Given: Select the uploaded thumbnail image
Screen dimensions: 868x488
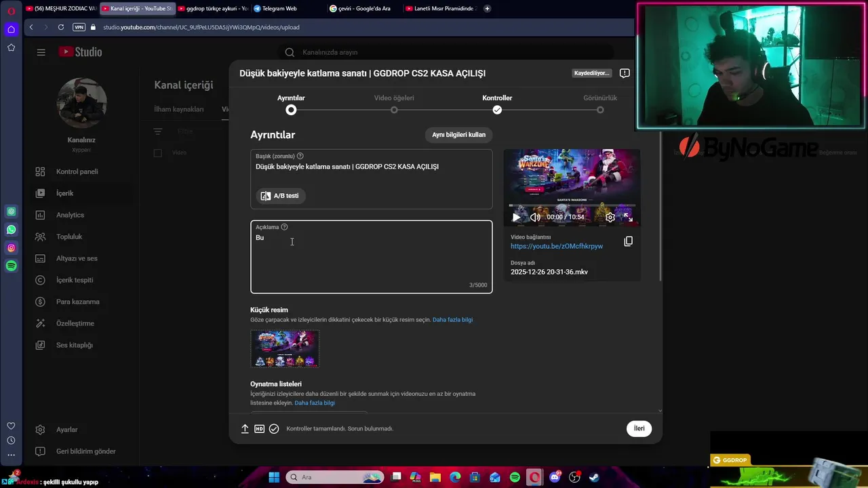Looking at the screenshot, I should 285,348.
